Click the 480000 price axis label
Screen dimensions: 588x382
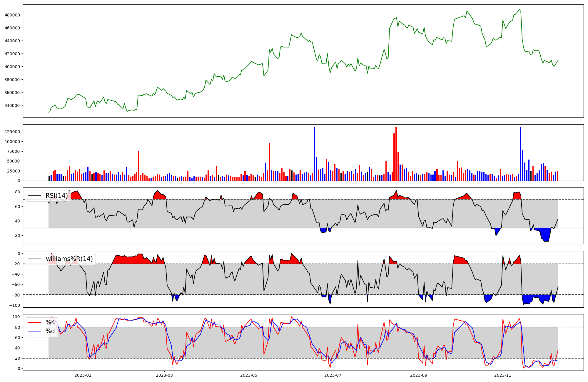[12, 15]
